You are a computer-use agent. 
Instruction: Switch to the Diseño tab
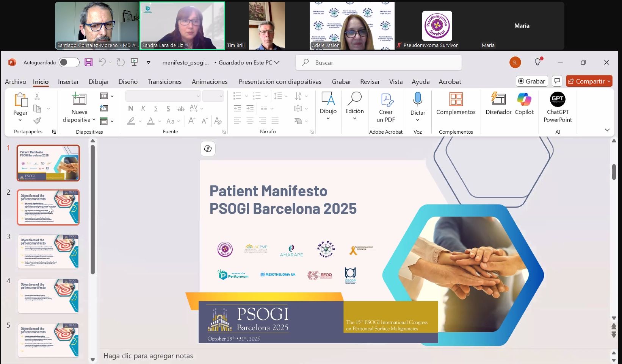tap(128, 81)
